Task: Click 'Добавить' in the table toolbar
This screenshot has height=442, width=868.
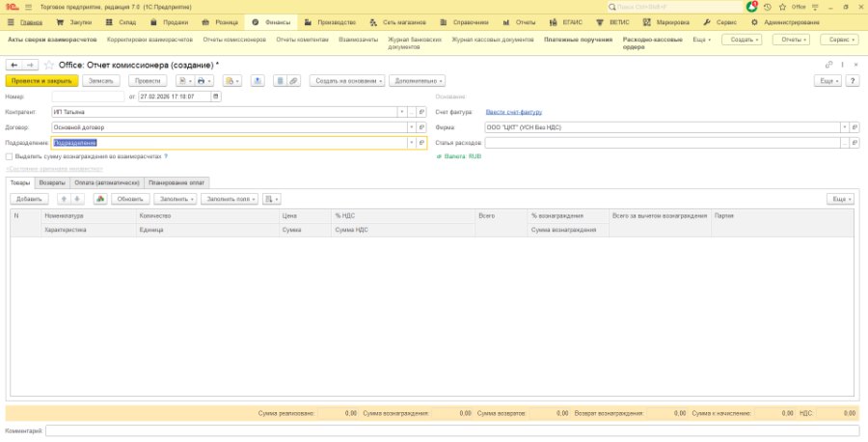Action: (x=29, y=199)
